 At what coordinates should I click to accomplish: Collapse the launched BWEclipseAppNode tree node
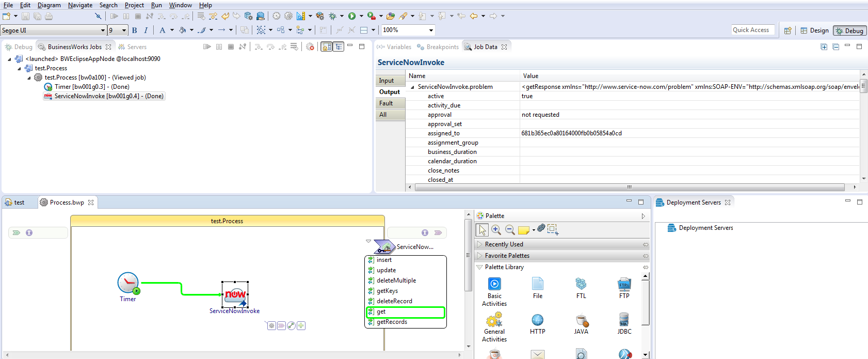click(9, 59)
